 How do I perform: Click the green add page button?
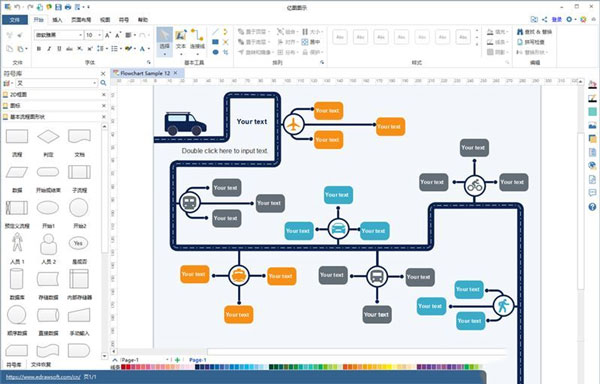(177, 360)
